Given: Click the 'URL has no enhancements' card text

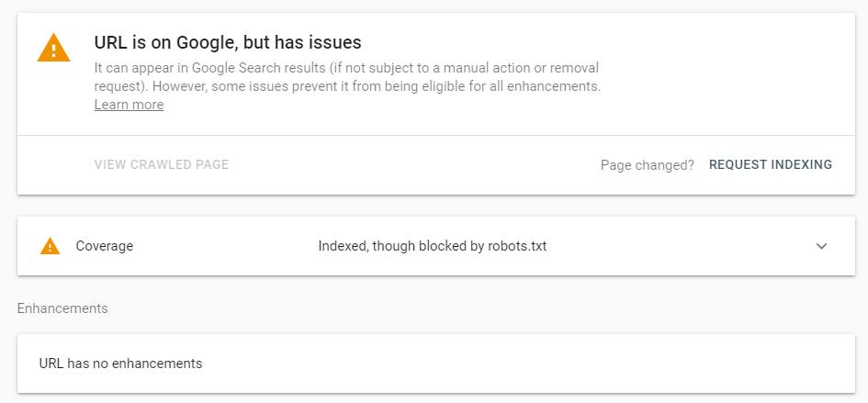Looking at the screenshot, I should pyautogui.click(x=120, y=364).
